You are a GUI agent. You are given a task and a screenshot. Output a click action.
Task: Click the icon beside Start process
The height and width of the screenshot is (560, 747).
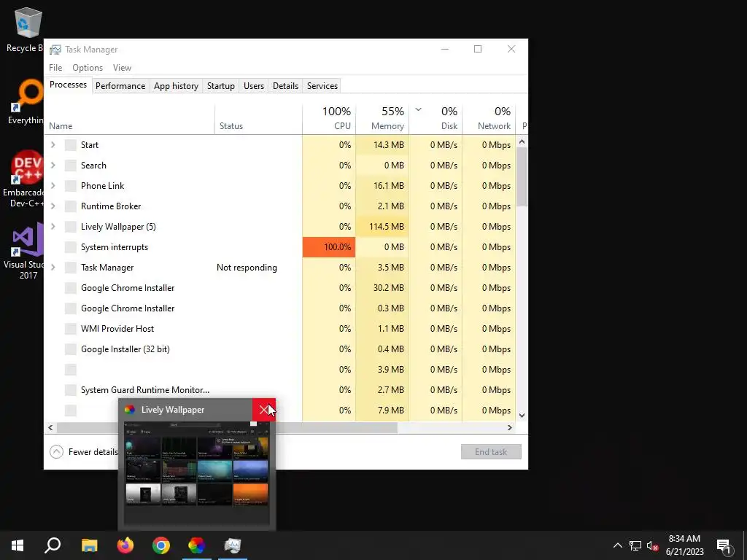pyautogui.click(x=71, y=145)
